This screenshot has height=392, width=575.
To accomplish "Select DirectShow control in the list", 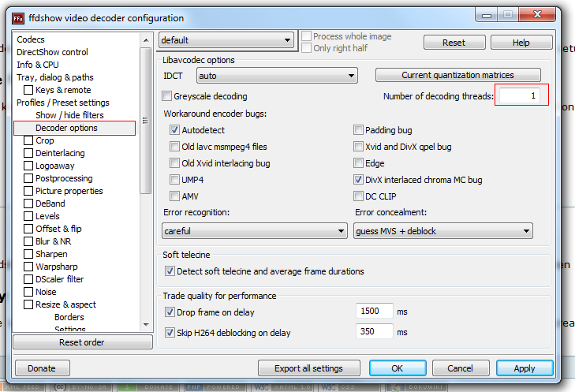I will pyautogui.click(x=52, y=52).
